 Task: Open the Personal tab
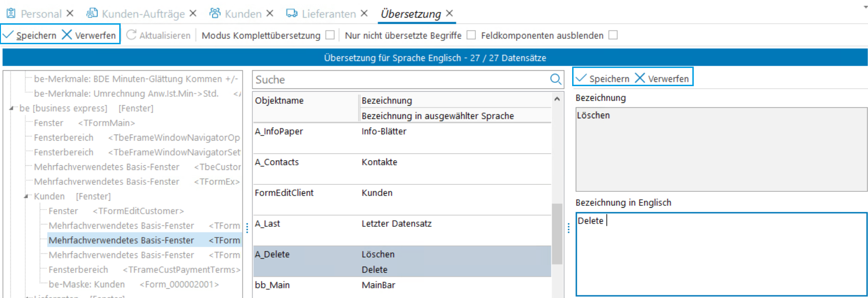point(41,14)
